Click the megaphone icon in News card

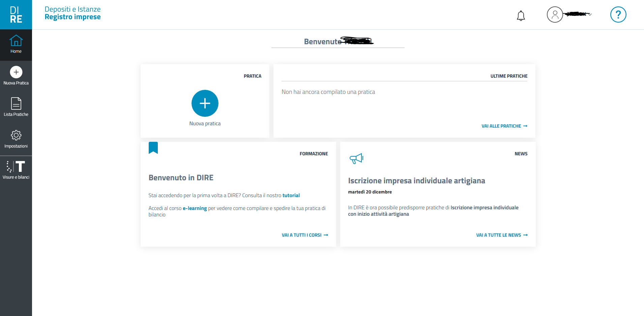(x=356, y=158)
